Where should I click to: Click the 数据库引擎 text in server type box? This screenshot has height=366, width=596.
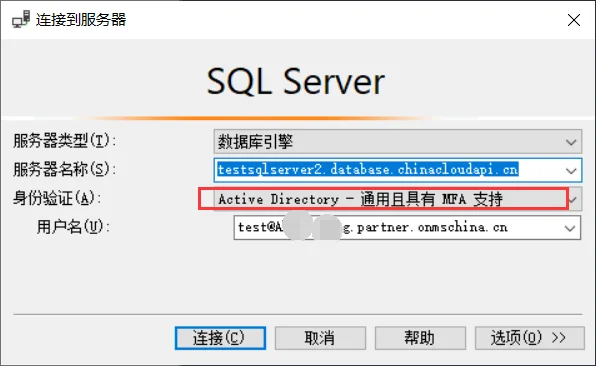tap(255, 142)
